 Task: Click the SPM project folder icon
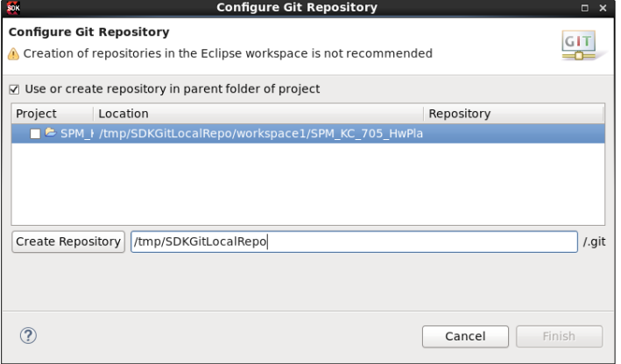[x=50, y=132]
